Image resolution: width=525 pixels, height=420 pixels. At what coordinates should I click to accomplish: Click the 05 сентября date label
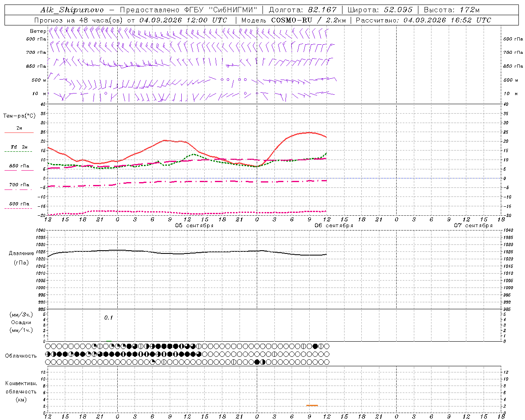194,225
